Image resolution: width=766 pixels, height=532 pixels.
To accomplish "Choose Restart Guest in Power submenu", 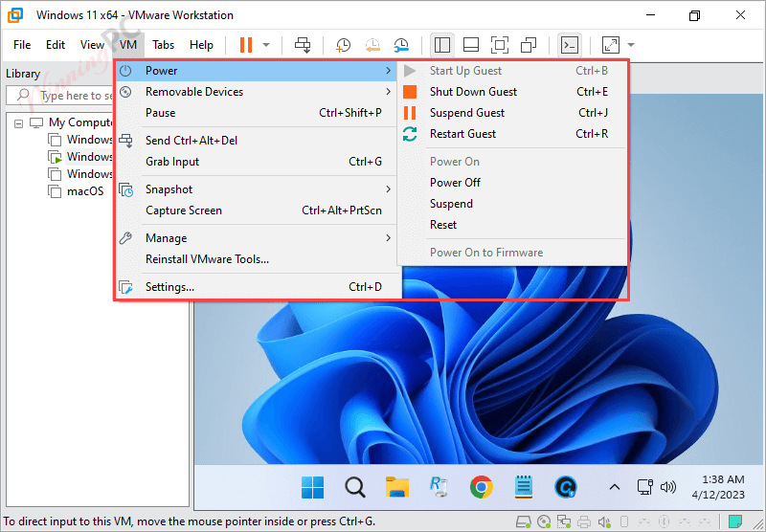I will coord(512,134).
